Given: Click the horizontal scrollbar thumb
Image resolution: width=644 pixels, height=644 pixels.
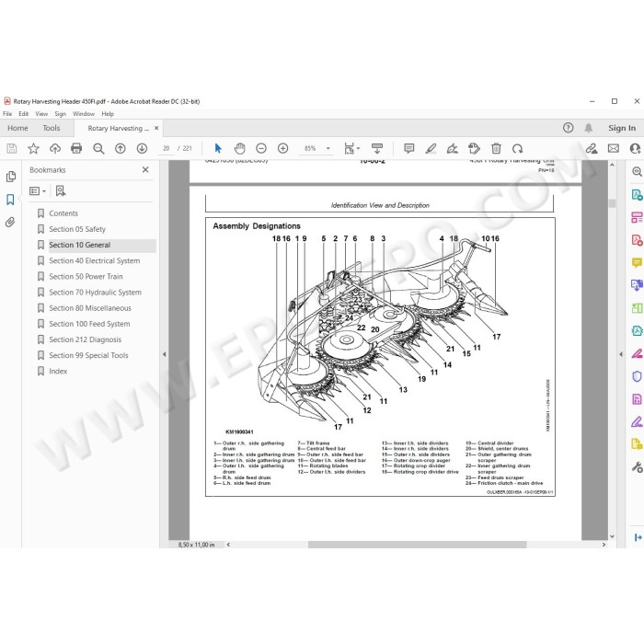Looking at the screenshot, I should [x=418, y=545].
